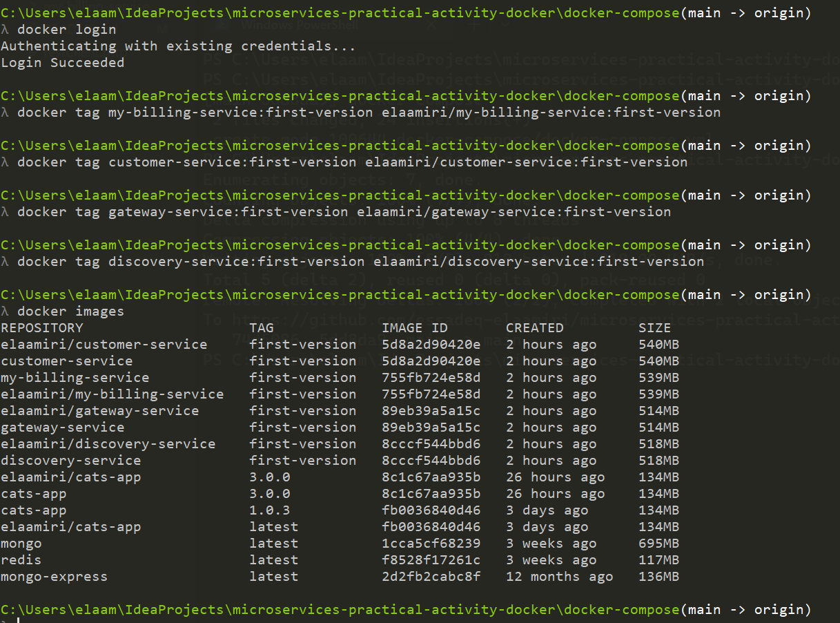Click size '514MB' in elaamiri/gateway-service row
The width and height of the screenshot is (840, 623).
tap(659, 411)
